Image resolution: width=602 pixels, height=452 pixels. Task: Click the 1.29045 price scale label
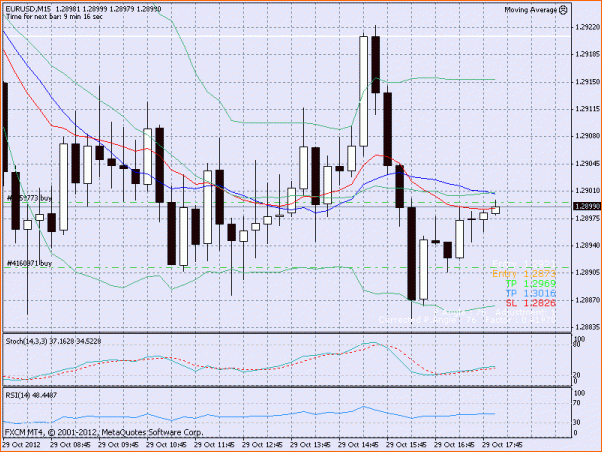587,164
